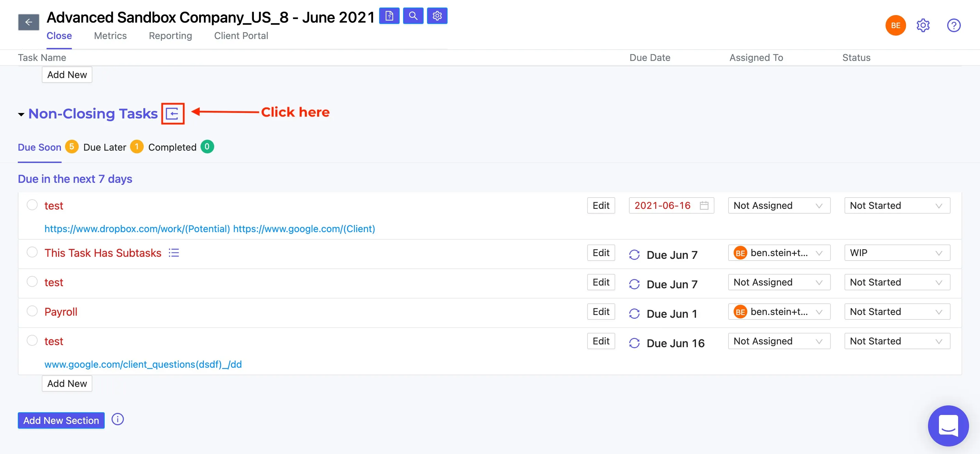Switch to the Reporting tab
The image size is (980, 454).
(170, 36)
